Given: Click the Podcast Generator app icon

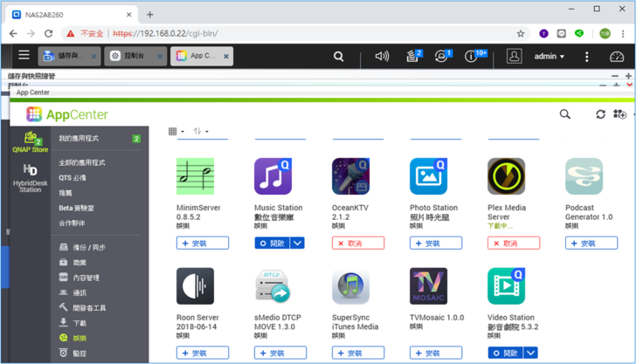Looking at the screenshot, I should (x=584, y=176).
